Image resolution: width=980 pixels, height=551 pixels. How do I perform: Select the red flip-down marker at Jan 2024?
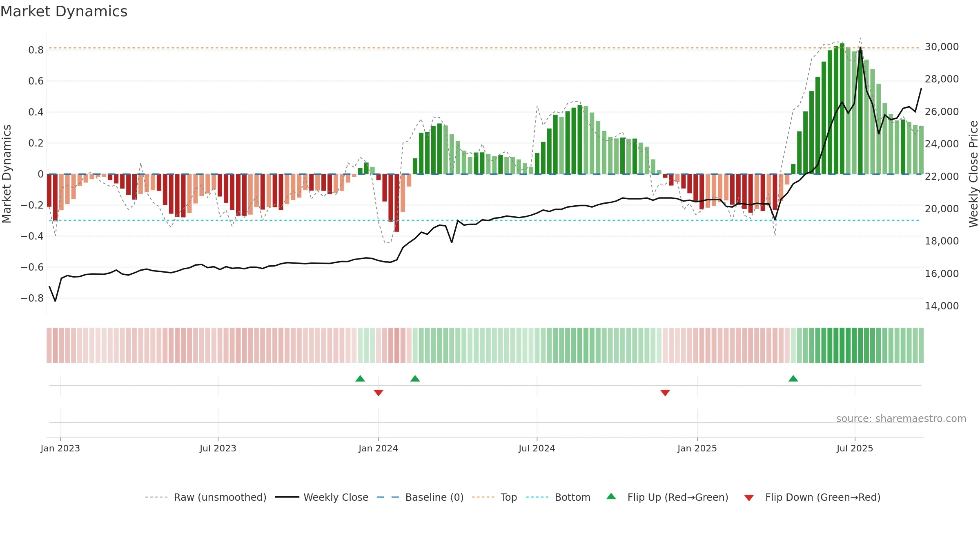coord(379,393)
